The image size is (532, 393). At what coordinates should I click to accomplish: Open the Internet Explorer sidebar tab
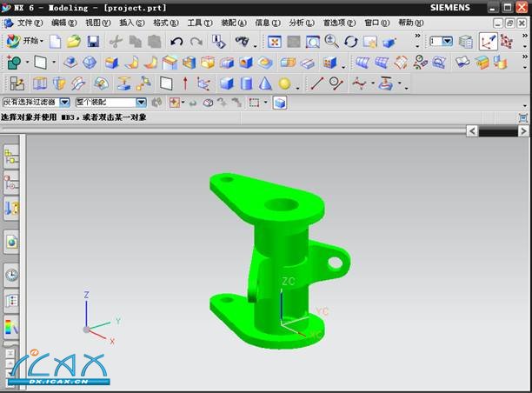[x=11, y=242]
